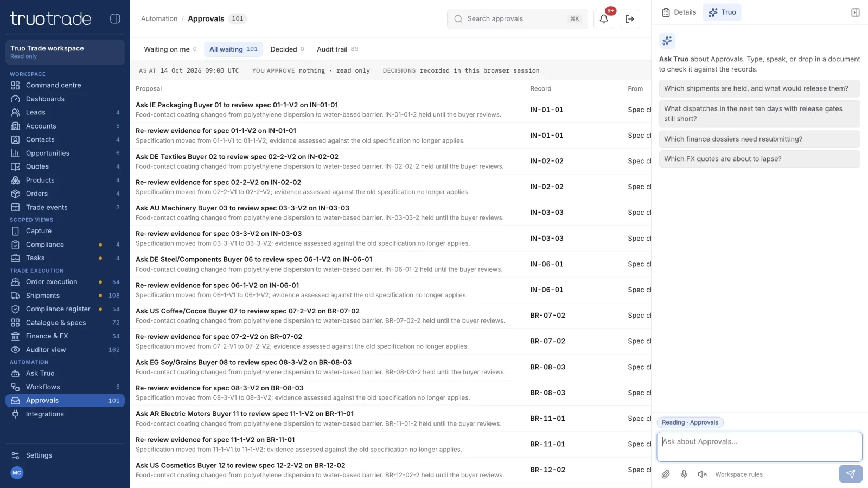Open Truo Trade workspace switcher
Viewport: 868px width, 488px height.
65,52
